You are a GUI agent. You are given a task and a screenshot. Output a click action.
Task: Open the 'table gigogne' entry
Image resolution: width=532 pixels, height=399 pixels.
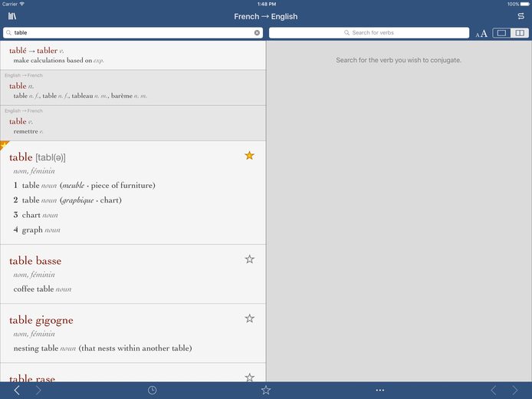133,333
